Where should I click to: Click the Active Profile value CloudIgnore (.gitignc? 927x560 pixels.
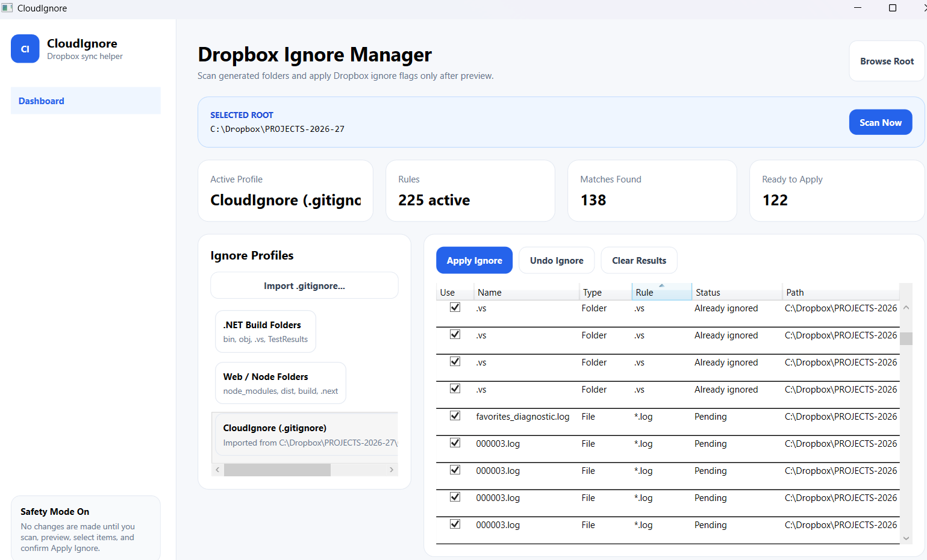(x=286, y=200)
